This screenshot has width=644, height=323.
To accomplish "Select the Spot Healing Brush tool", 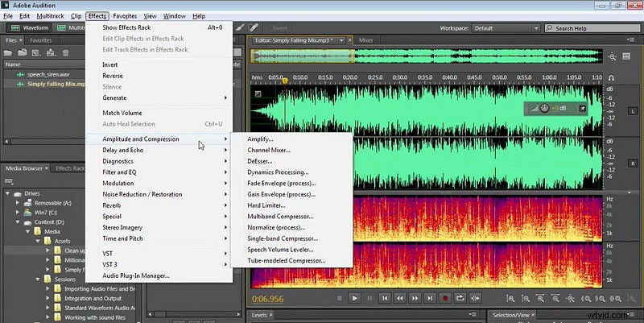I will [254, 27].
